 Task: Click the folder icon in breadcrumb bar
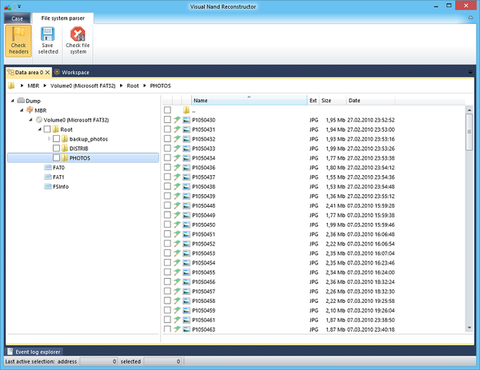pyautogui.click(x=11, y=86)
